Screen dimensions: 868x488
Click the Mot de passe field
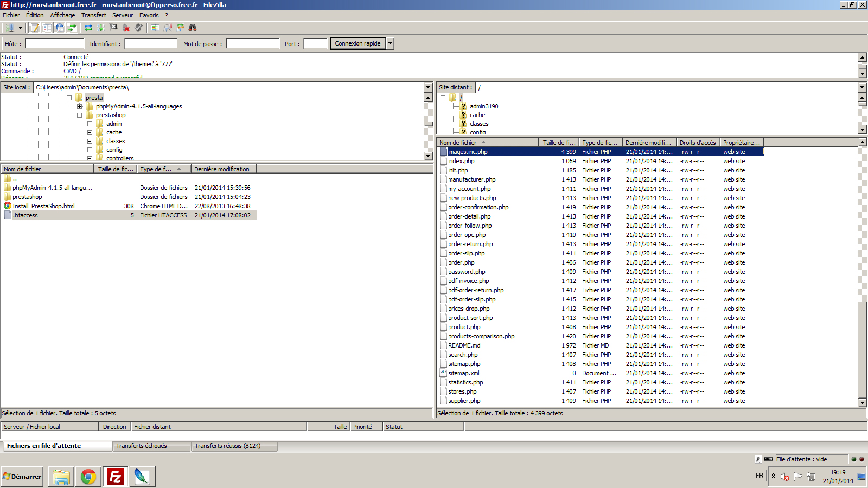pos(253,44)
